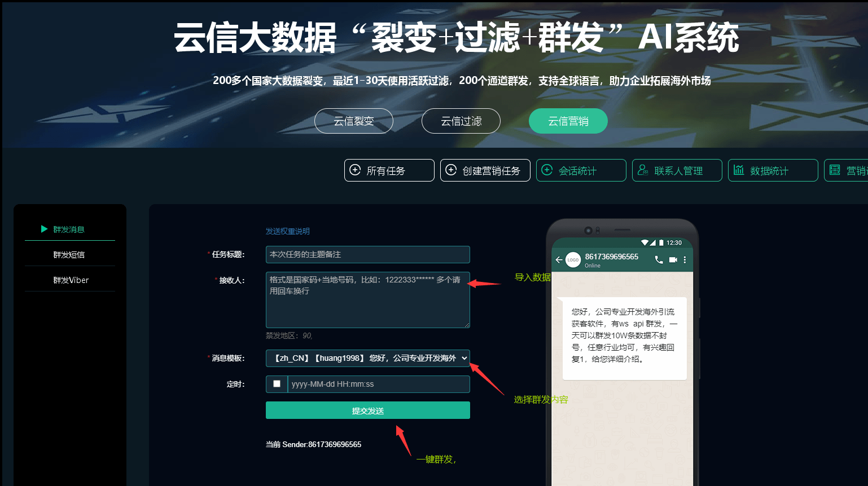Click the plus icon in 创建营销任务

[451, 170]
